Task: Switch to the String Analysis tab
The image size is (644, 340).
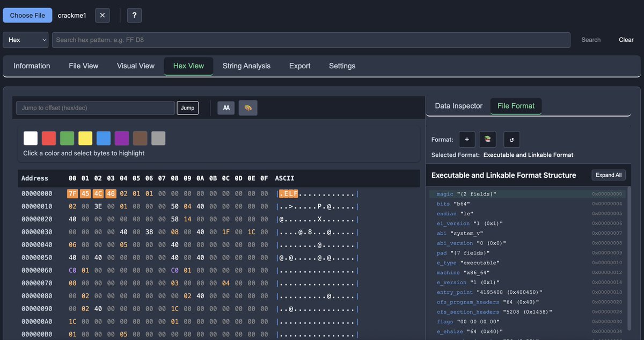Action: pyautogui.click(x=246, y=66)
